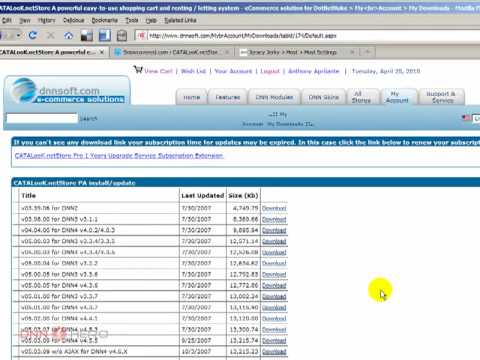This screenshot has height=360, width=480.
Task: Open the History menu
Action: pos(46,20)
